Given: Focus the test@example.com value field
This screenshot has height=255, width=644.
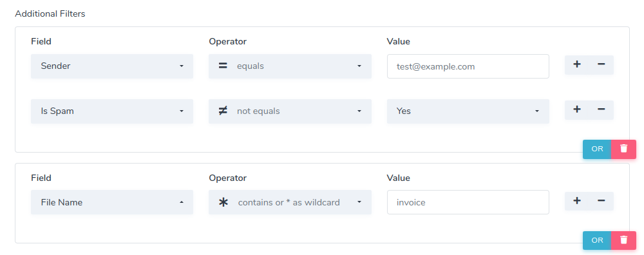Looking at the screenshot, I should click(x=468, y=66).
